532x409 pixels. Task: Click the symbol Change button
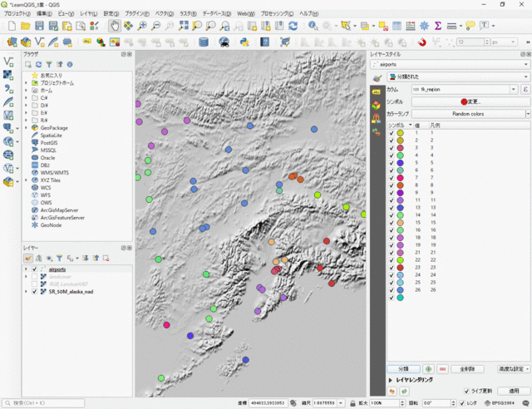pos(470,101)
